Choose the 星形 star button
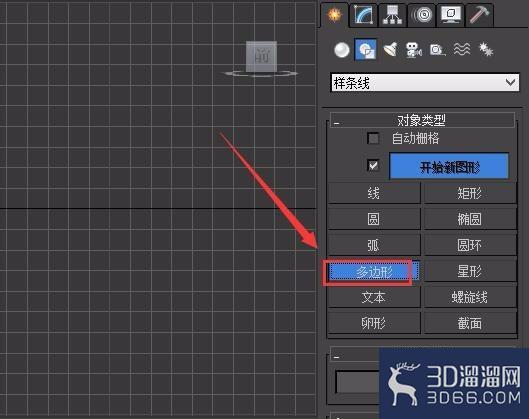The width and height of the screenshot is (529, 419). point(470,271)
